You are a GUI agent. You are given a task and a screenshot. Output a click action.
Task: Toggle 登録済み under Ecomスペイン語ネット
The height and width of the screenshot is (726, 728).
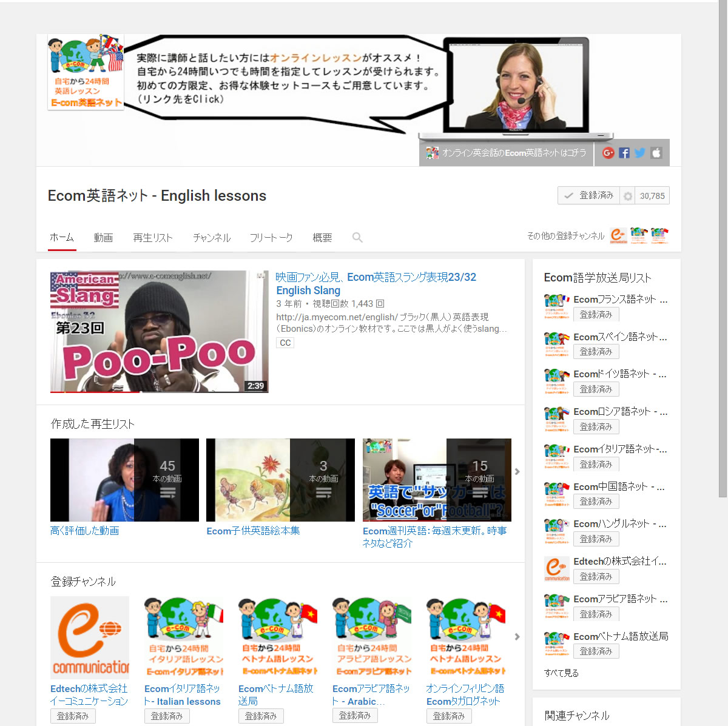pos(596,352)
